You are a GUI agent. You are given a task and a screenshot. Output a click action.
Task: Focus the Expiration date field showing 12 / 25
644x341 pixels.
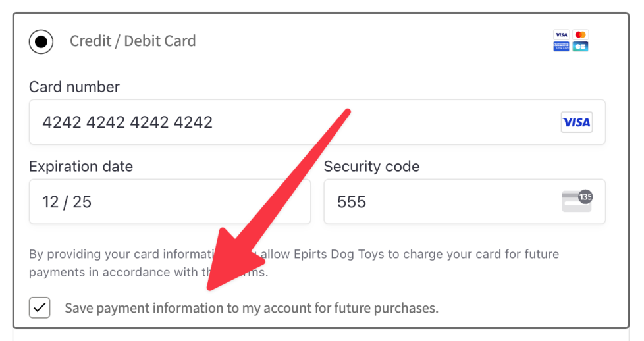pos(169,201)
